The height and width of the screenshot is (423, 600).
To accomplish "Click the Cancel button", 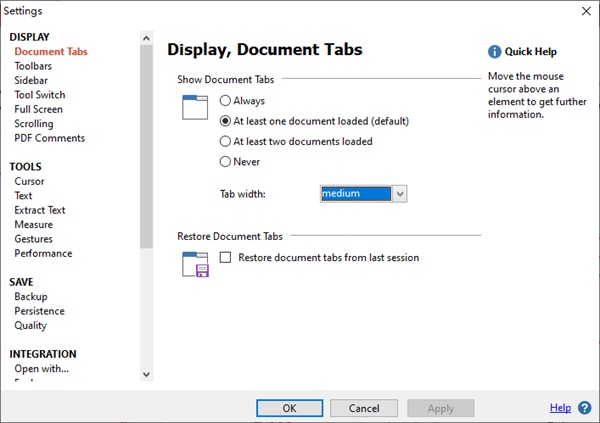I will [363, 408].
